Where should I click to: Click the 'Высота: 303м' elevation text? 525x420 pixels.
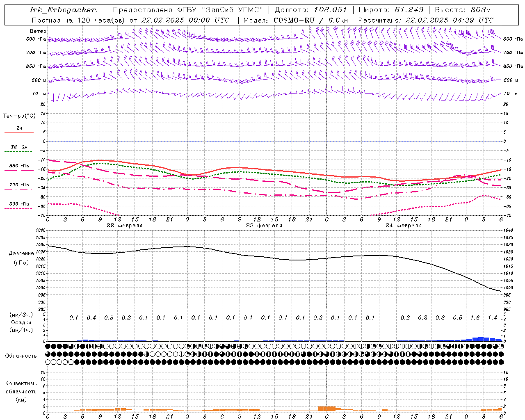(x=463, y=10)
